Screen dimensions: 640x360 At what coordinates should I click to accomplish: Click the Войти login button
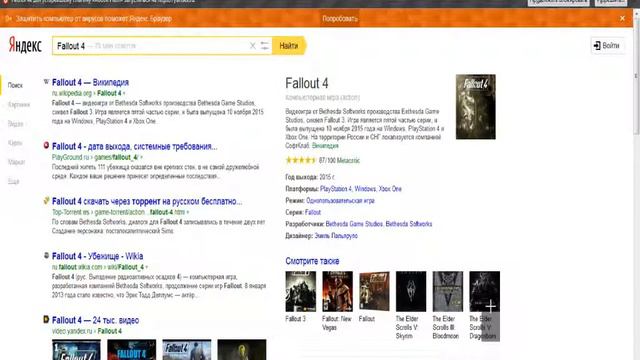tap(607, 45)
